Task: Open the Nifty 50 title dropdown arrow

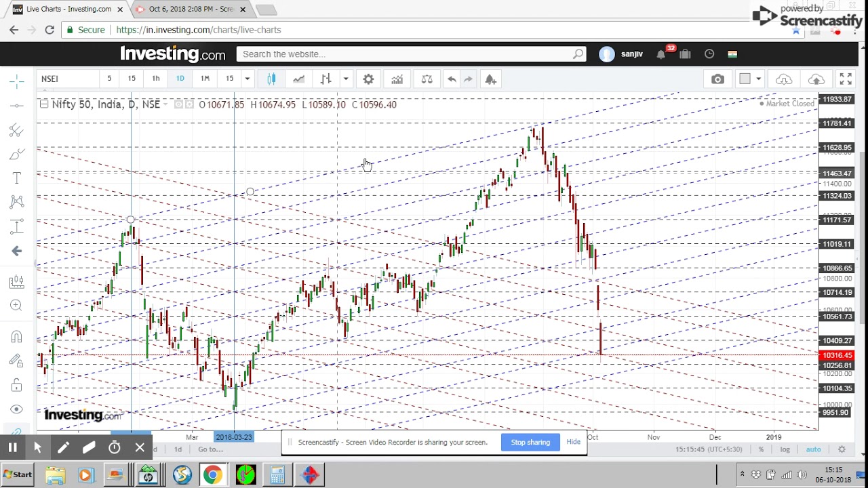Action: click(x=166, y=104)
